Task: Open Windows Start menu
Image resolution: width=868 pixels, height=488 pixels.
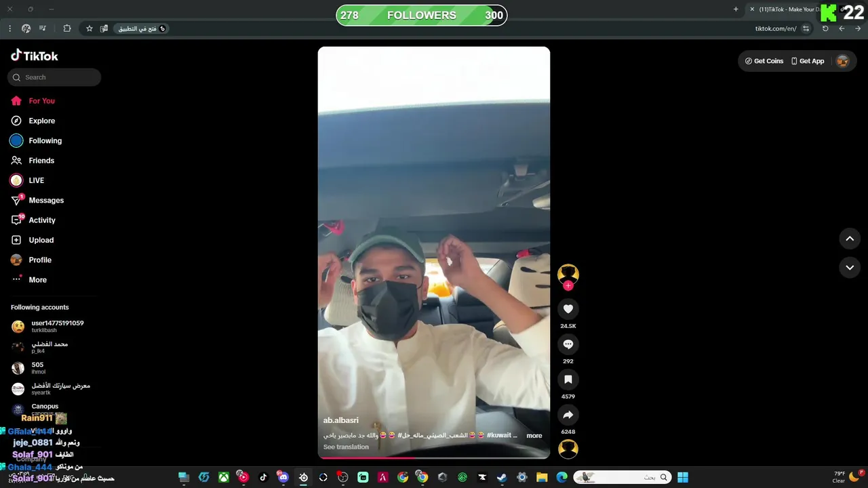Action: click(x=683, y=477)
